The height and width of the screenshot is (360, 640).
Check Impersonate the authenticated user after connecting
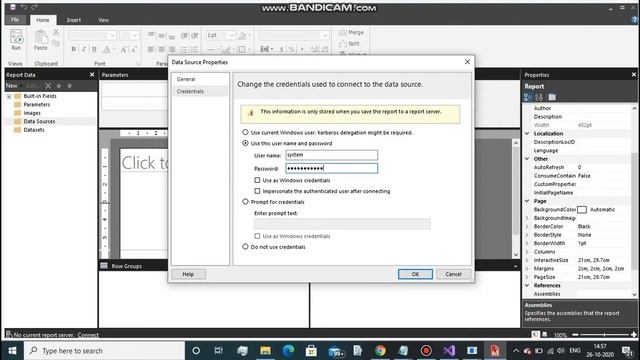[257, 191]
